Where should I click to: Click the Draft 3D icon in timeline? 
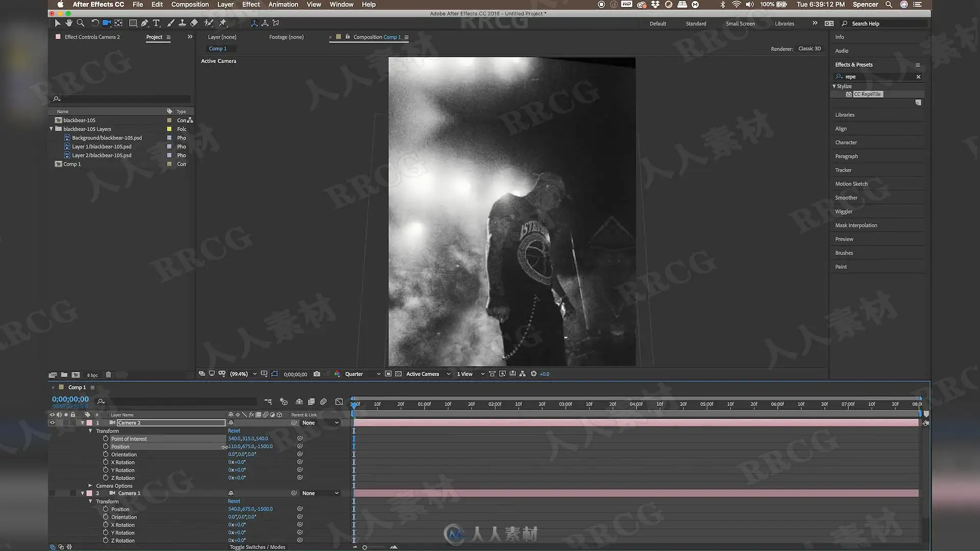(284, 402)
